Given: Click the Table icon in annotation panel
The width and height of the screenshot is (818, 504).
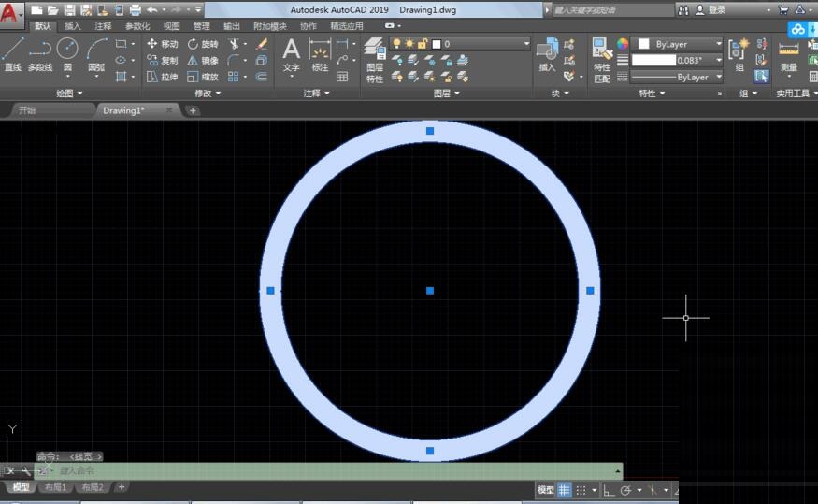Looking at the screenshot, I should click(x=342, y=78).
